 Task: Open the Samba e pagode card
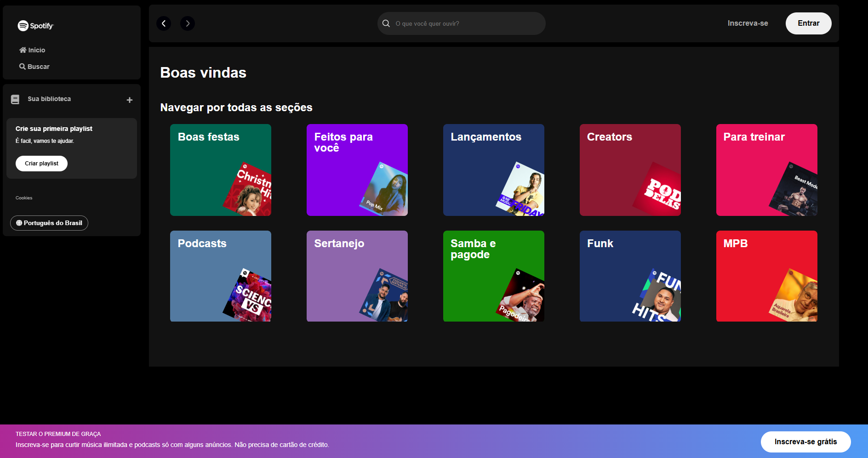tap(494, 276)
